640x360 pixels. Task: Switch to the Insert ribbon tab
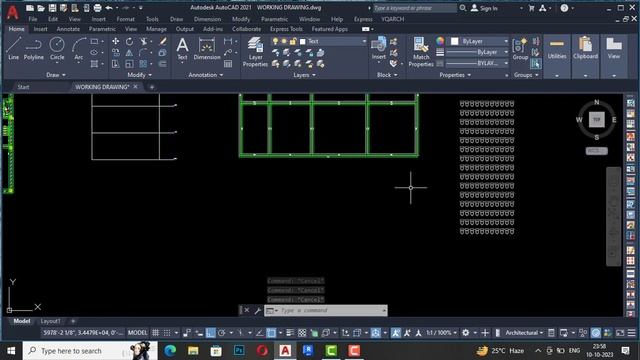[40, 29]
